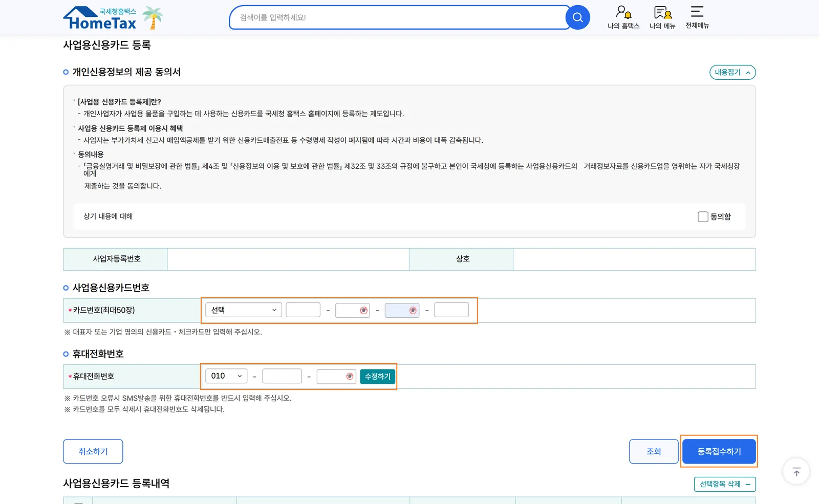
Task: Click the 사업용신용카드 등록내역 heading
Action: (x=116, y=484)
